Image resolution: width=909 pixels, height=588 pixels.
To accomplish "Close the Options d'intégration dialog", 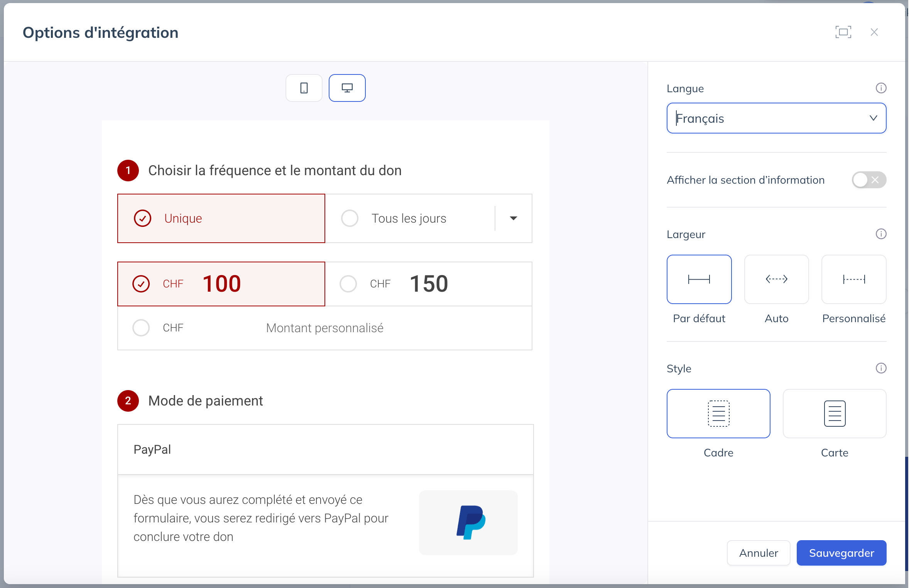I will point(874,32).
